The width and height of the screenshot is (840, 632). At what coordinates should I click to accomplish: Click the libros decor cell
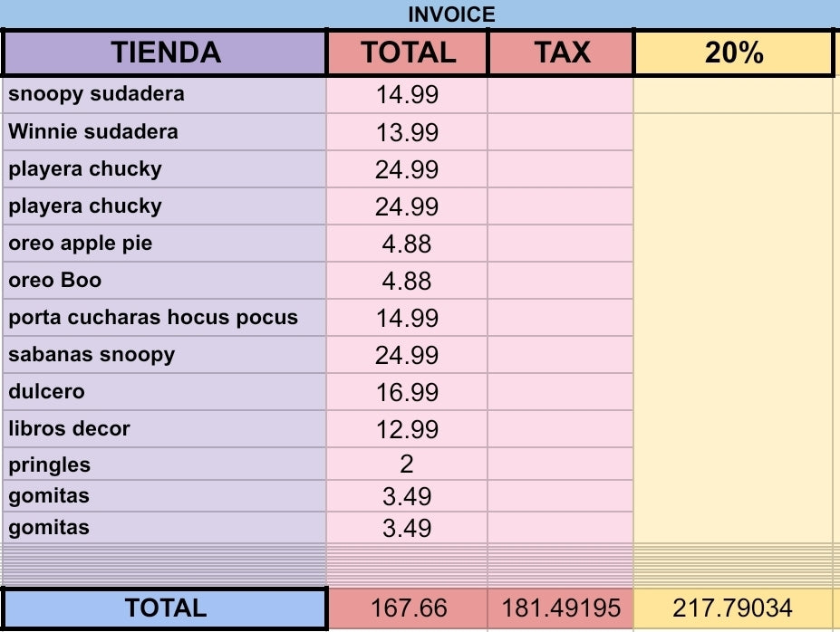165,429
